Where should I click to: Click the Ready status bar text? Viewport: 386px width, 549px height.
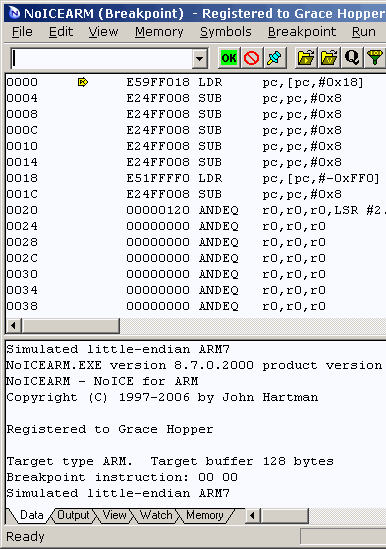[25, 537]
